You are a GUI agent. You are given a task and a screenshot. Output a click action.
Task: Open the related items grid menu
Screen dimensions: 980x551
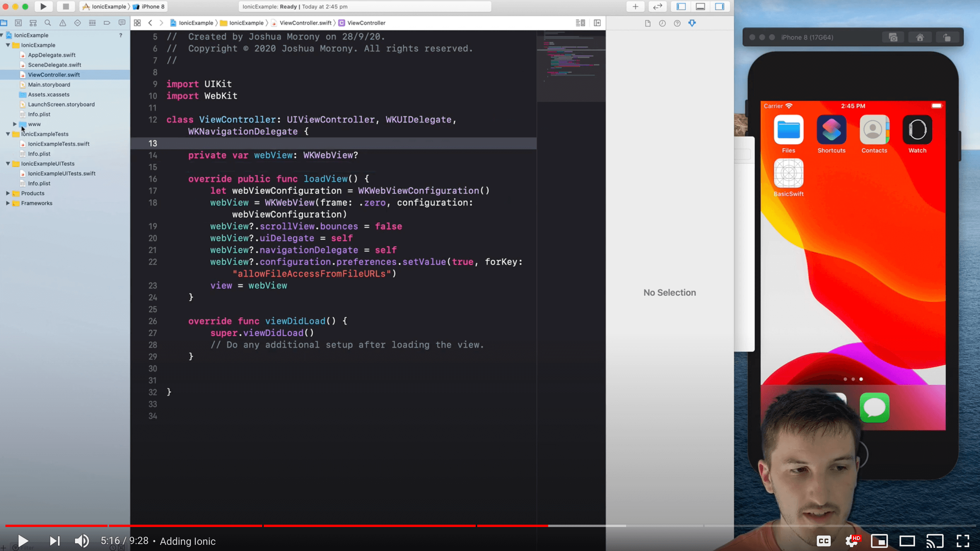coord(137,23)
